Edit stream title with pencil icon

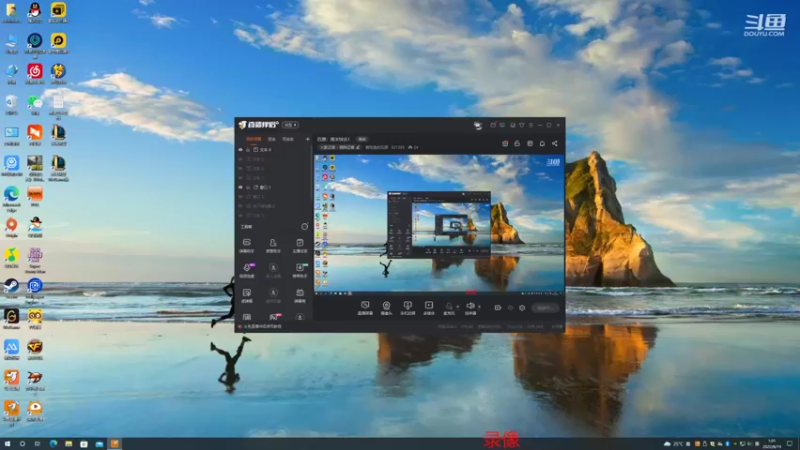pyautogui.click(x=358, y=147)
